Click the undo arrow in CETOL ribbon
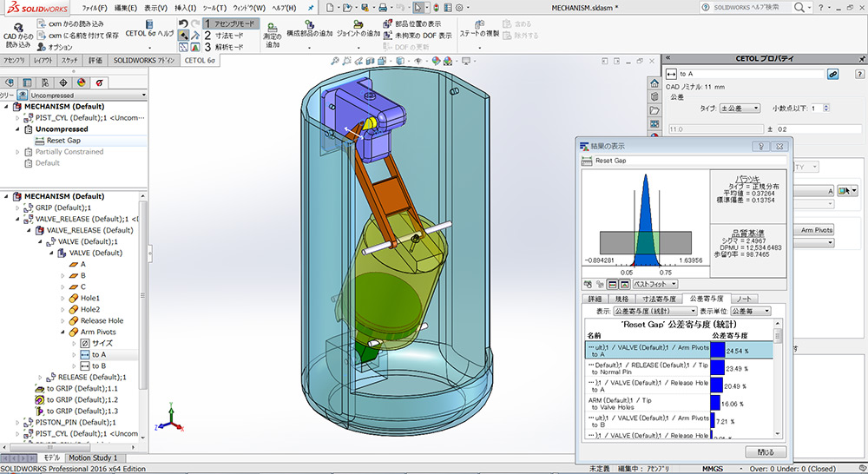868x474 pixels. click(183, 23)
